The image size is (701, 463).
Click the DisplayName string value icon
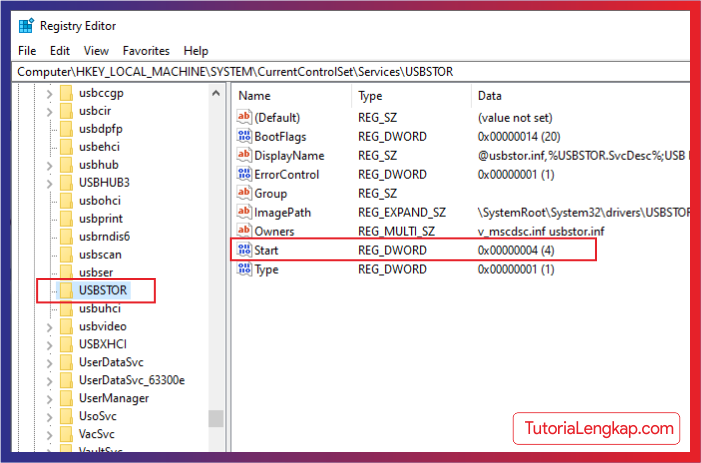[244, 156]
